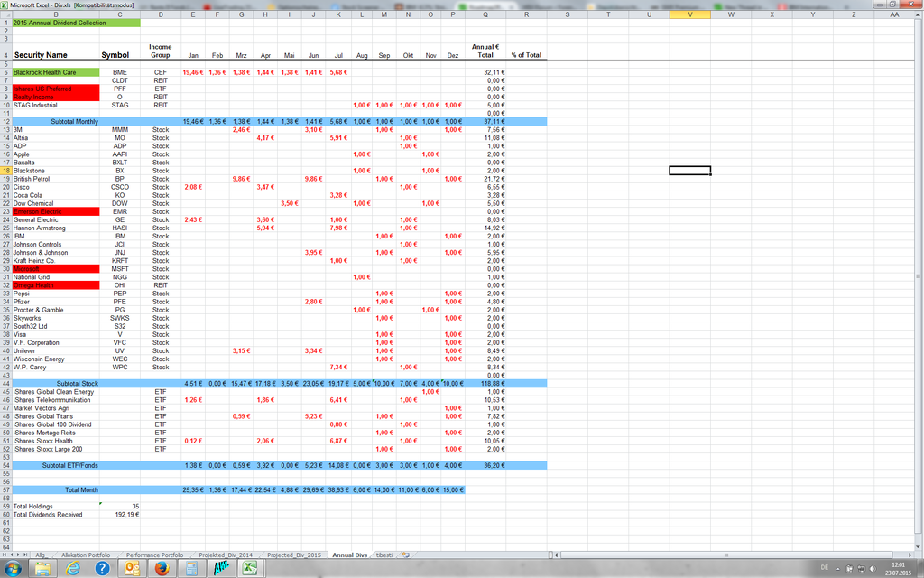Select the red 'Emerson Electric' cell

pyautogui.click(x=56, y=211)
